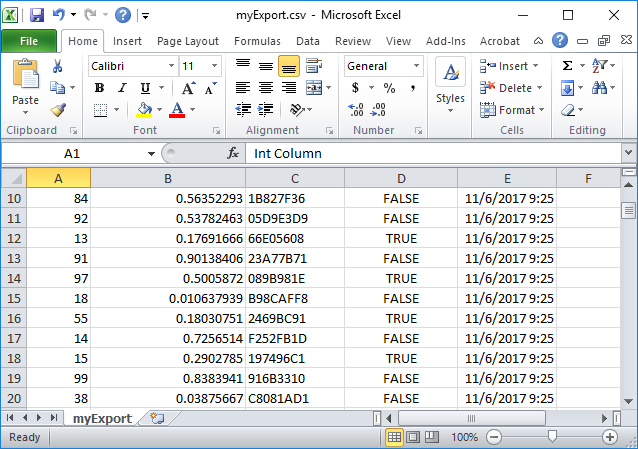This screenshot has width=638, height=449.
Task: Switch to the Data tab
Action: 308,41
